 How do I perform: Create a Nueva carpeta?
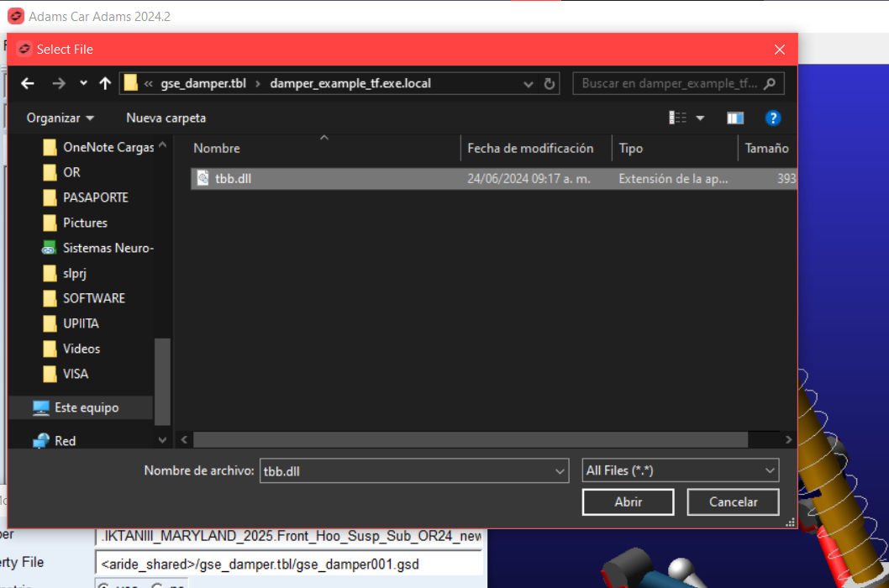click(166, 118)
